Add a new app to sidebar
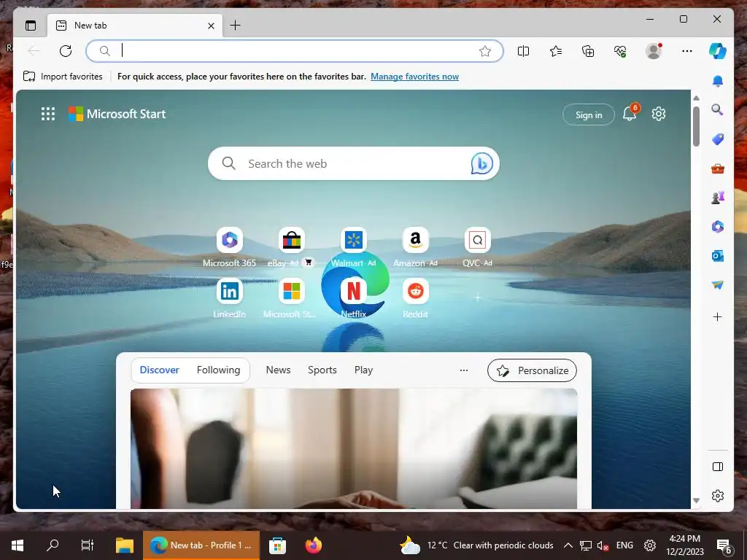747x560 pixels. coord(718,317)
